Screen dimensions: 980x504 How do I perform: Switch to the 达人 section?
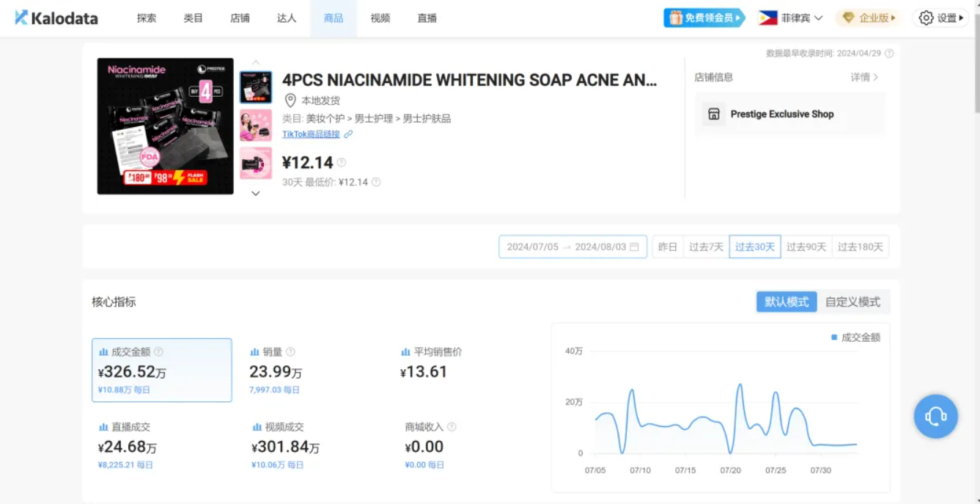click(287, 18)
